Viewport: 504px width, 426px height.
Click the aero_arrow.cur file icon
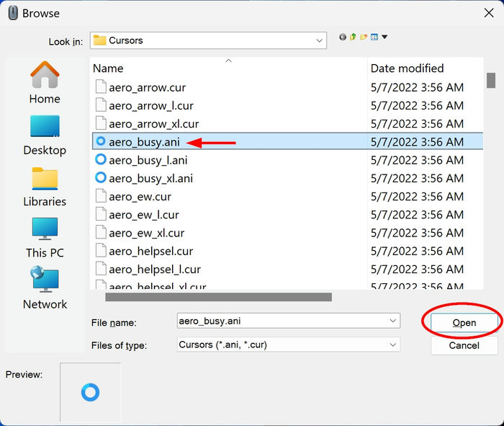[x=101, y=87]
